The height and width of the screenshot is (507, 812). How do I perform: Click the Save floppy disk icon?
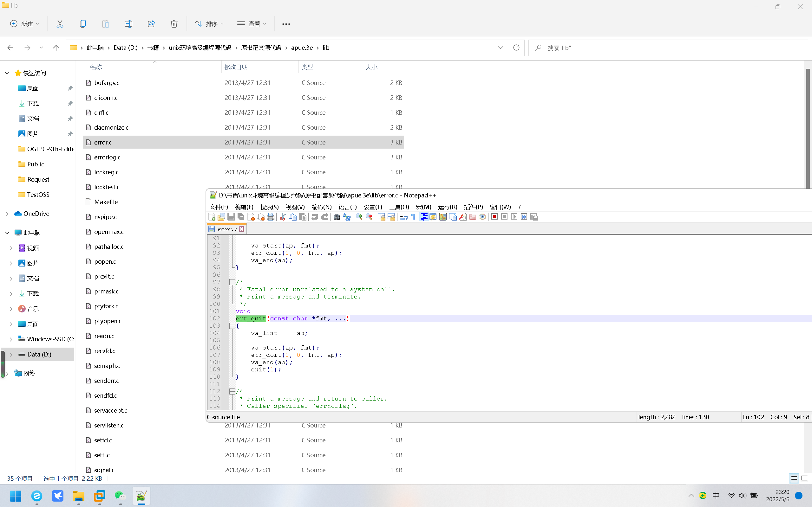point(231,217)
